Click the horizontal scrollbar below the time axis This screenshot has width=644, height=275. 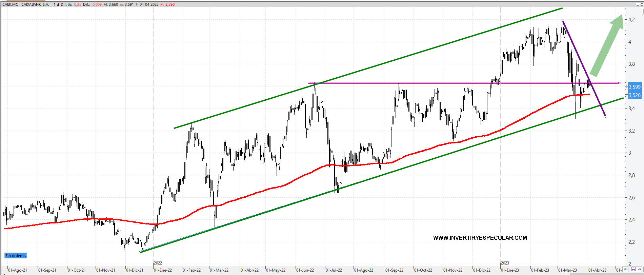click(305, 274)
